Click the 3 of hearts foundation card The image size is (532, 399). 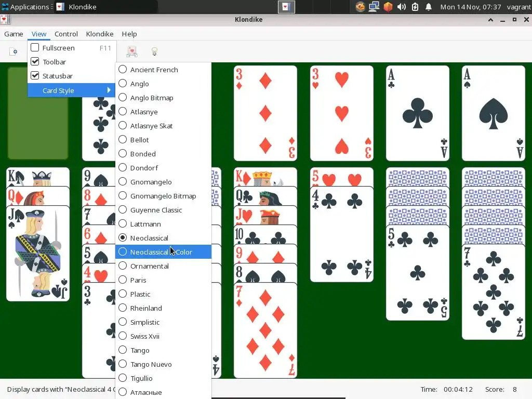[x=342, y=113]
